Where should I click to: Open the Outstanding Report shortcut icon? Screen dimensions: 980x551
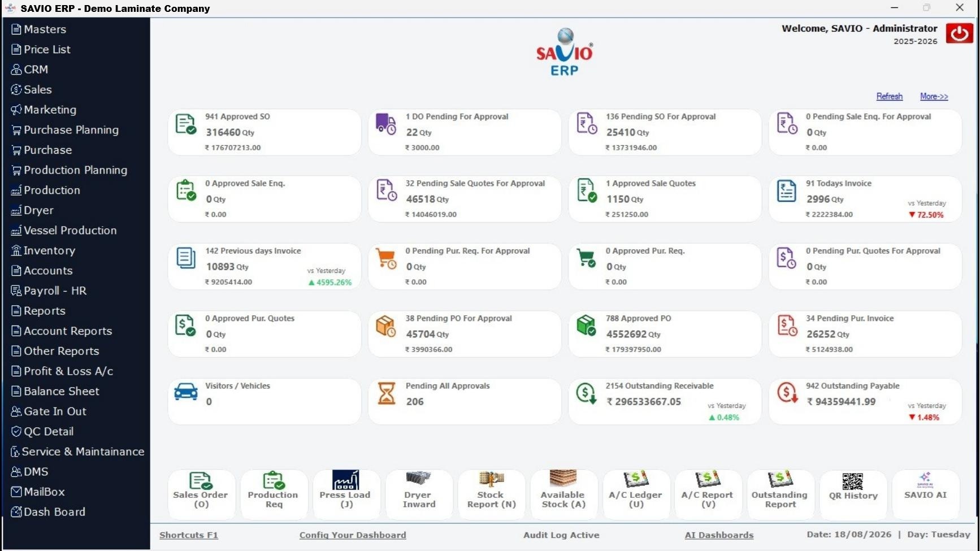pos(780,480)
